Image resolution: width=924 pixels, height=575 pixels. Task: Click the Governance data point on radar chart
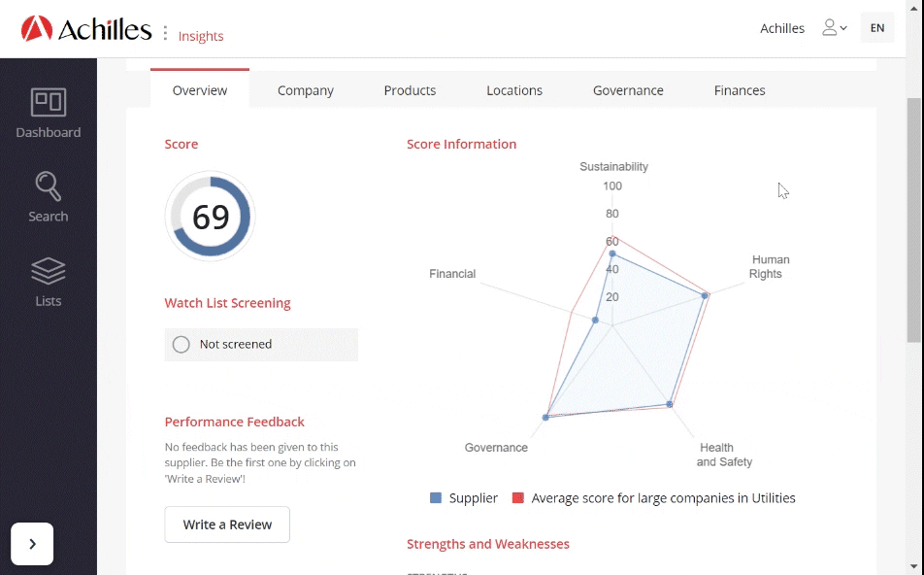pyautogui.click(x=546, y=418)
